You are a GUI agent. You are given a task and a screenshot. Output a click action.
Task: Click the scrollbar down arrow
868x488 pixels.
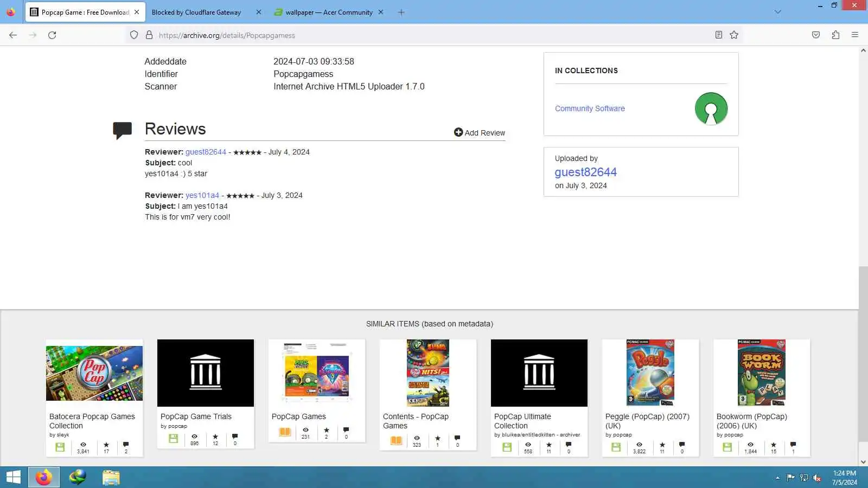(x=863, y=462)
